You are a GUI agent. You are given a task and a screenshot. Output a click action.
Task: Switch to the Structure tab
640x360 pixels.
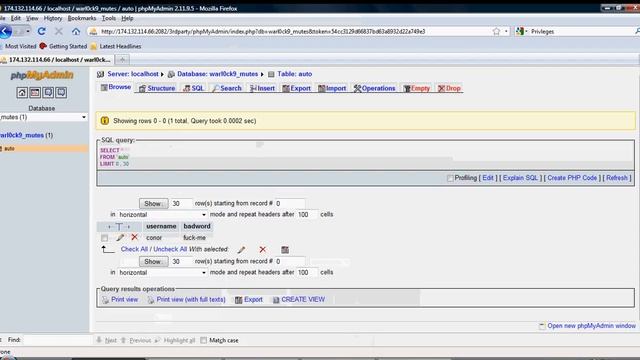[157, 88]
